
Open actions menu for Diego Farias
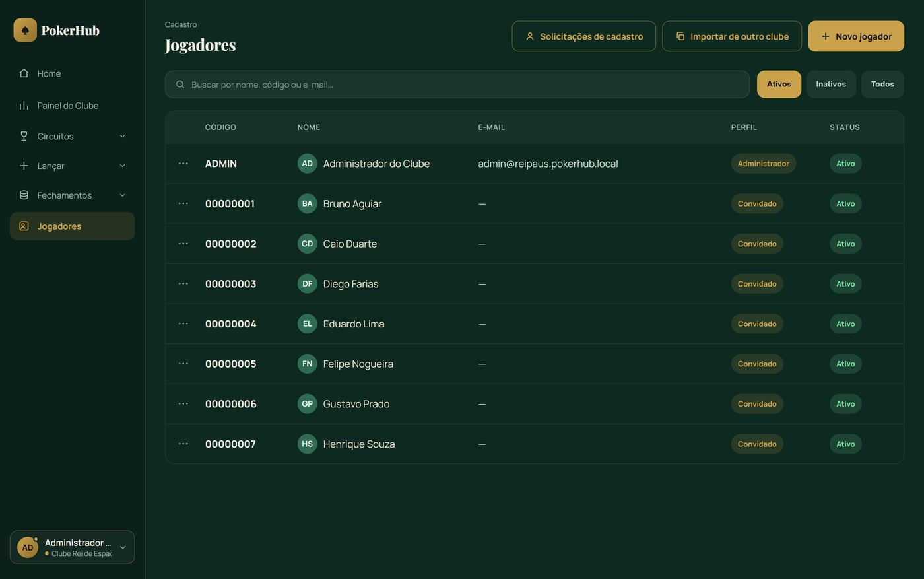click(183, 284)
